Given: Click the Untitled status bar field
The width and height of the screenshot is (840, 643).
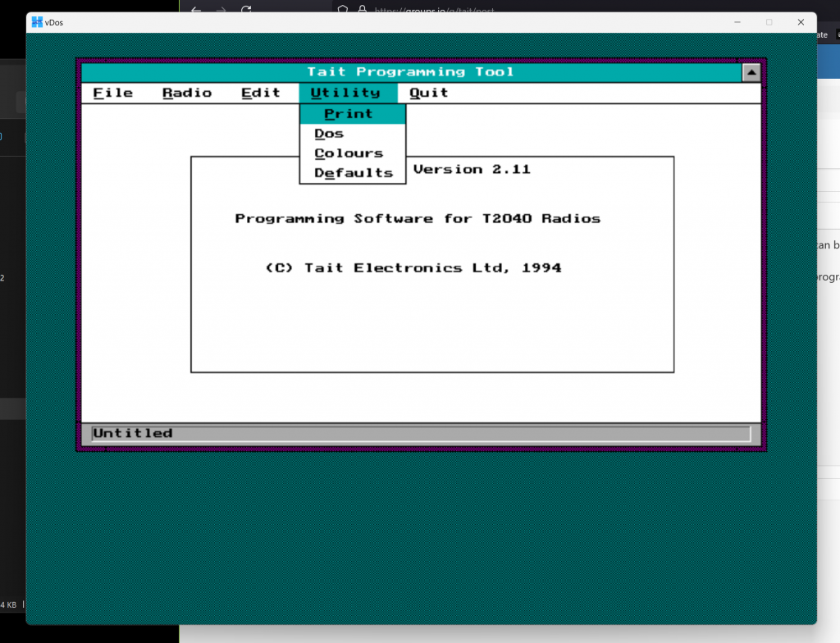Looking at the screenshot, I should (420, 434).
